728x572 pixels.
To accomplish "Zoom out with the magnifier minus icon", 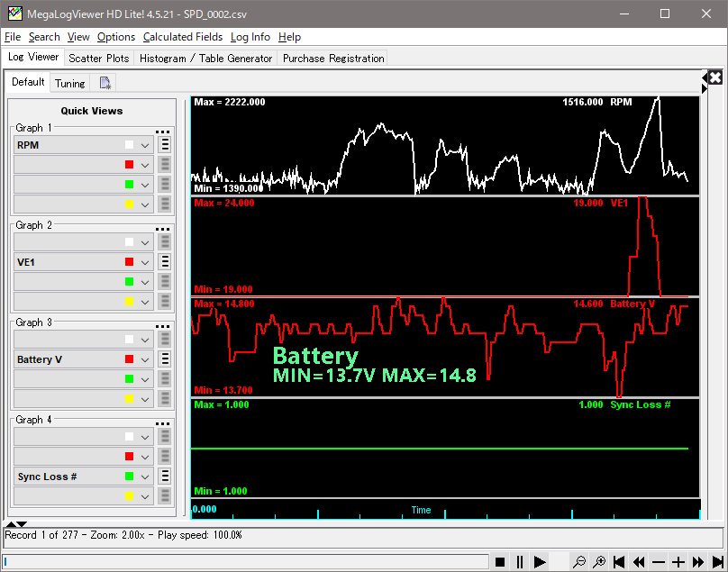I will [579, 562].
